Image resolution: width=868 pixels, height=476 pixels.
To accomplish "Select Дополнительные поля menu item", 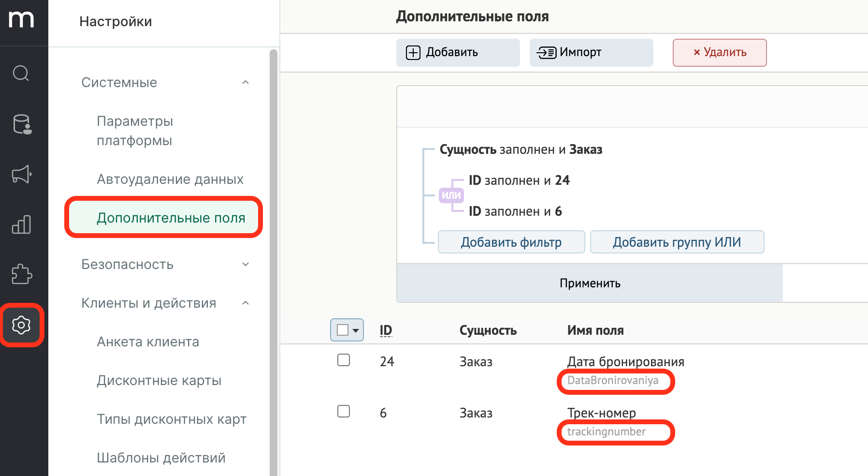I will [x=164, y=218].
